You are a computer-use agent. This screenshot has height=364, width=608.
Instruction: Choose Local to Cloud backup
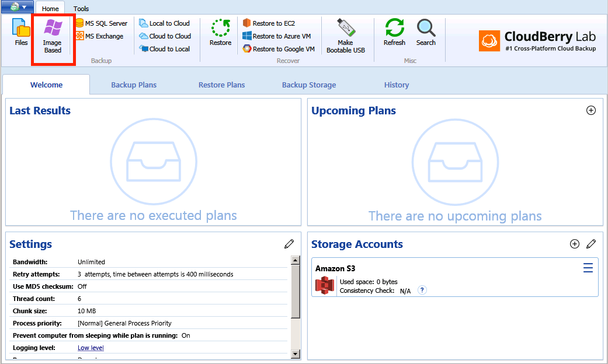[x=164, y=23]
